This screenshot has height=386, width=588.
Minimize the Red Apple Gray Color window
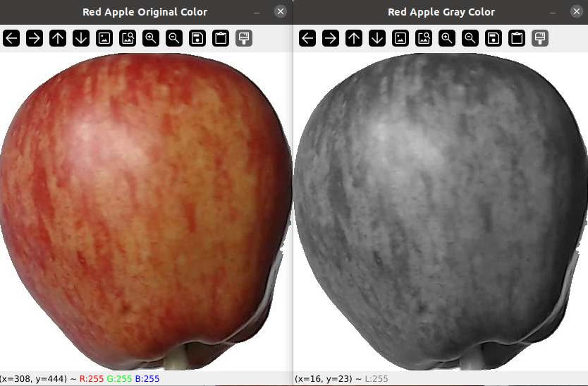(x=553, y=13)
